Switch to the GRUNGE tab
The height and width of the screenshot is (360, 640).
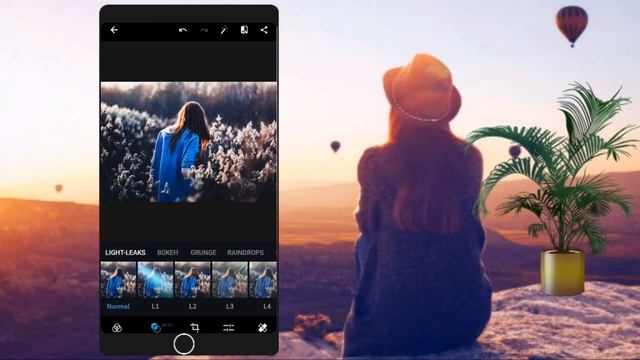tap(203, 253)
